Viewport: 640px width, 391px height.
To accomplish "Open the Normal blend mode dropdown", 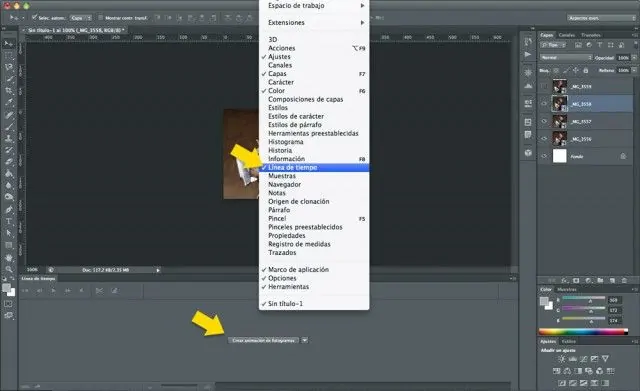I will (566, 58).
